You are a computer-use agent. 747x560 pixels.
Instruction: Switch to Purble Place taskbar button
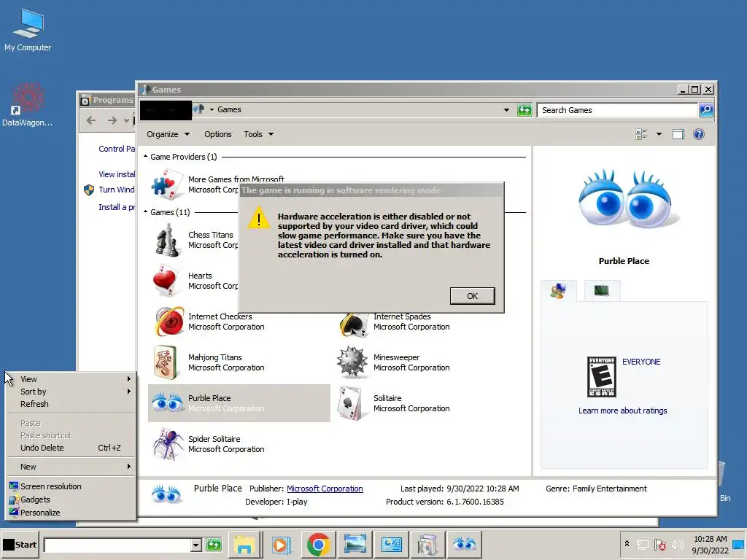464,544
